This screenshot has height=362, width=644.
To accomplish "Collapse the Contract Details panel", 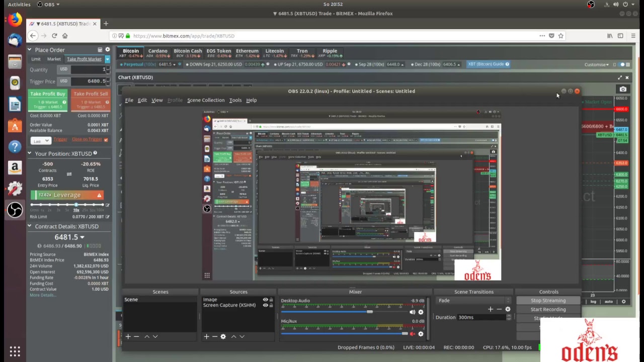I will 29,226.
